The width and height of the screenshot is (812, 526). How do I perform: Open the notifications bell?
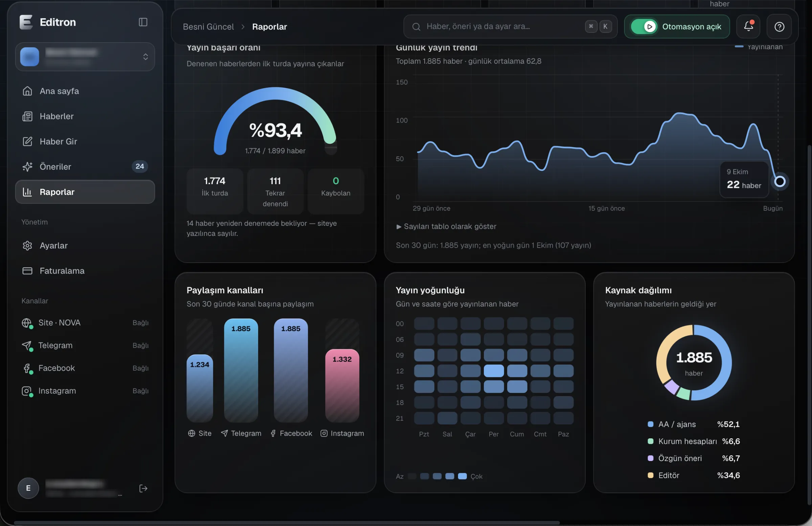point(748,26)
